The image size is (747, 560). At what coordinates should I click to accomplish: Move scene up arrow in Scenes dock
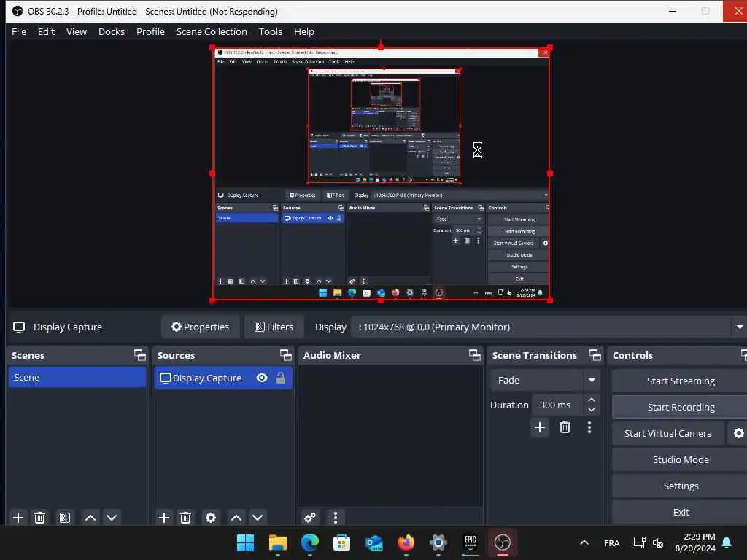click(x=90, y=518)
